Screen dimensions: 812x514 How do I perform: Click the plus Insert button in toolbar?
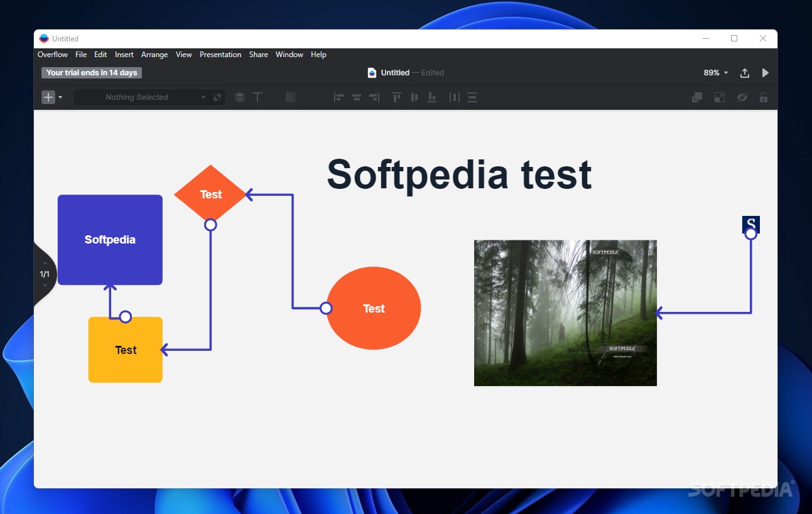(x=48, y=97)
